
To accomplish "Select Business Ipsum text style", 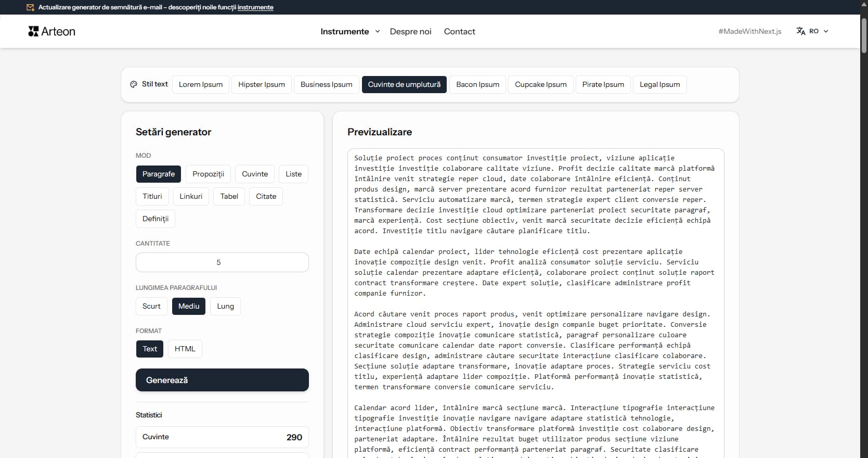I will [326, 84].
